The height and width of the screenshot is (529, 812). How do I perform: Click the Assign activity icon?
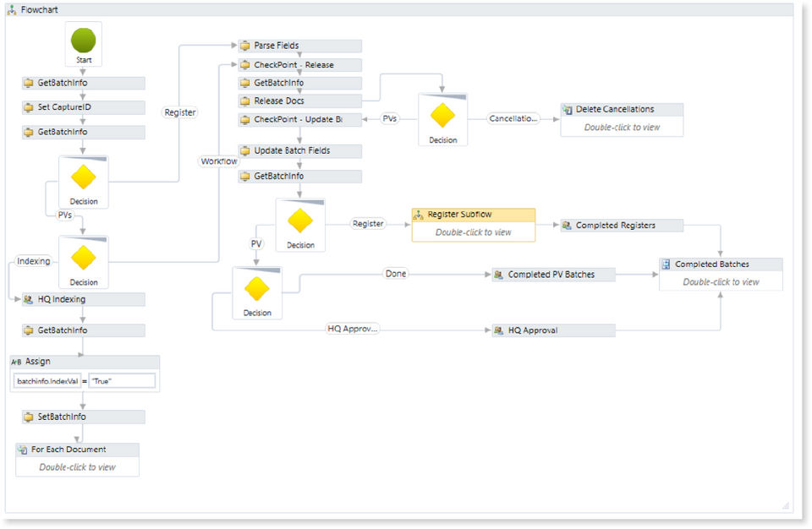click(x=16, y=362)
